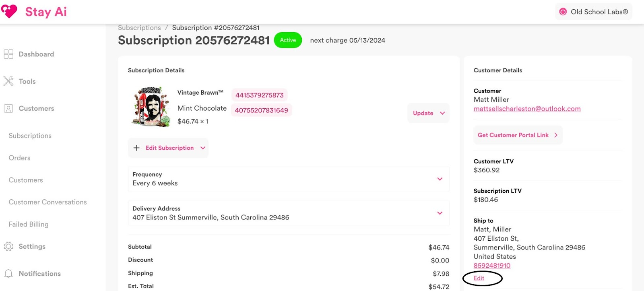The width and height of the screenshot is (644, 291).
Task: Click the plus icon beside Edit Subscription
Action: pyautogui.click(x=136, y=148)
